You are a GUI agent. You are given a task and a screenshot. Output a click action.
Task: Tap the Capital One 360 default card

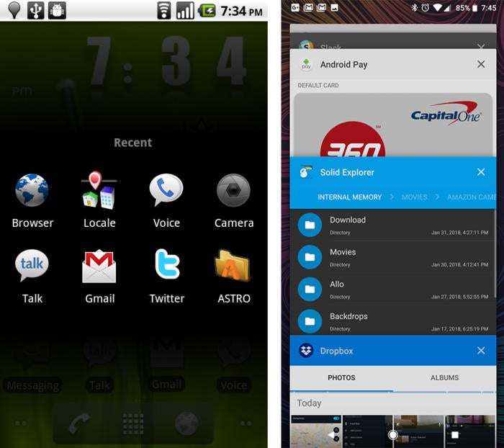coord(393,125)
